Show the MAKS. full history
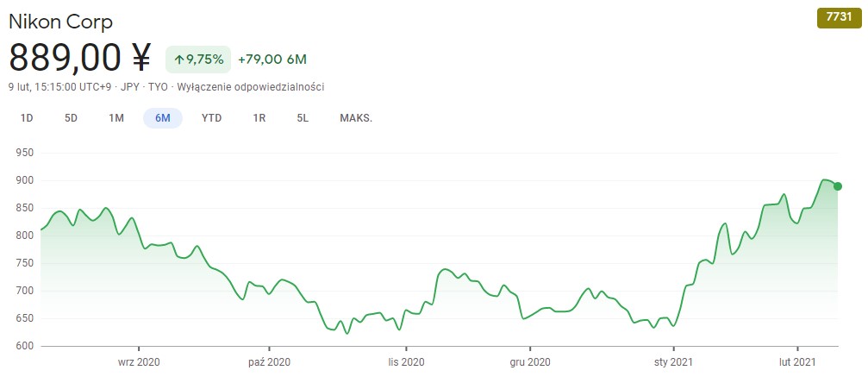Viewport: 868px width, 383px height. point(356,118)
